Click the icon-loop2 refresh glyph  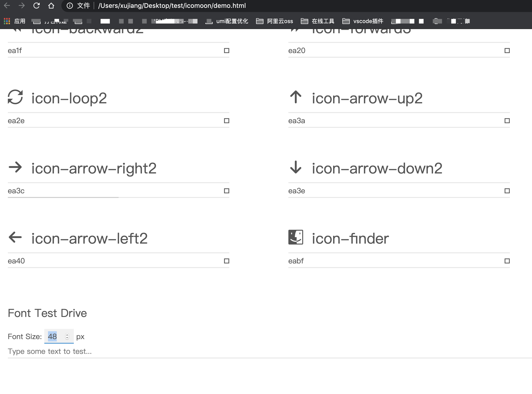coord(15,97)
